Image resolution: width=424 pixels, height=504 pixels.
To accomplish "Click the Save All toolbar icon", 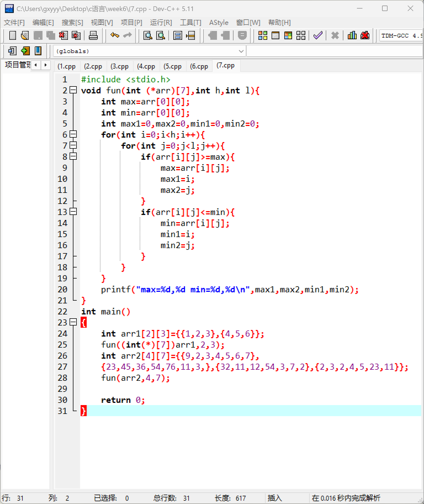I will (x=51, y=35).
